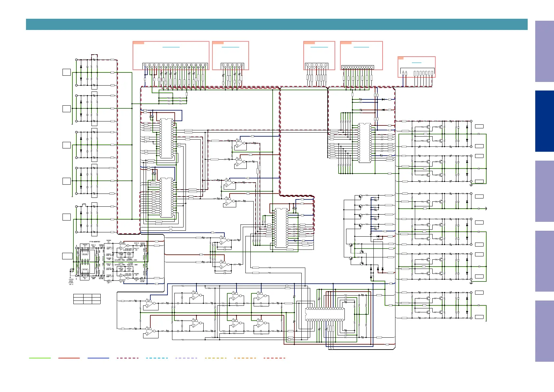Follow the link in the single-row pin connector box

coord(361,47)
